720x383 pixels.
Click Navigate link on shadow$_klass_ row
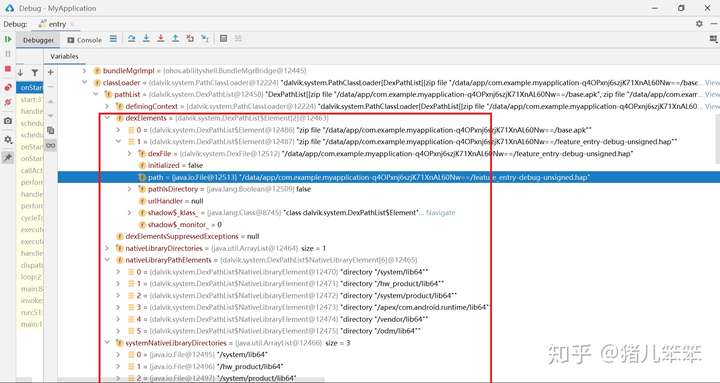tap(440, 213)
